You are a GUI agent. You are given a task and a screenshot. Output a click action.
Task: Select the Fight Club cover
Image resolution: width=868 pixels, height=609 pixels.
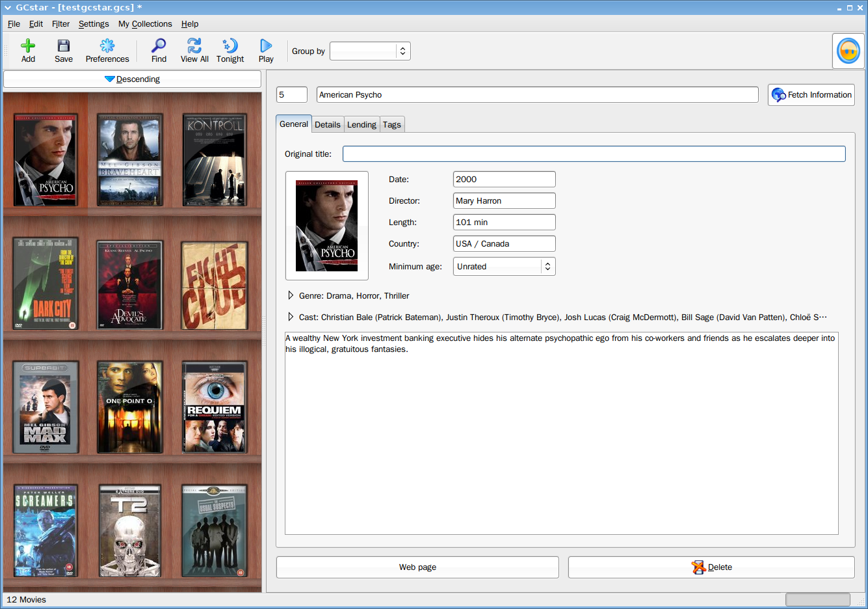pyautogui.click(x=214, y=286)
